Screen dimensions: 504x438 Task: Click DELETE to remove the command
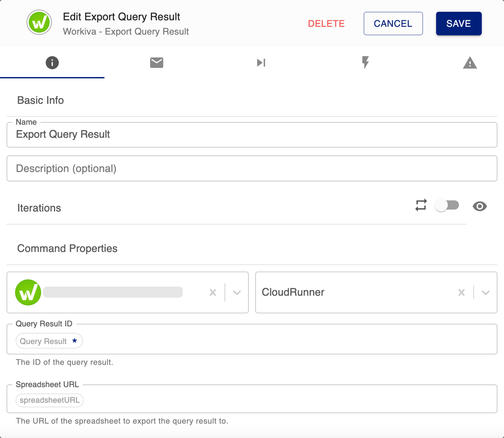[326, 23]
